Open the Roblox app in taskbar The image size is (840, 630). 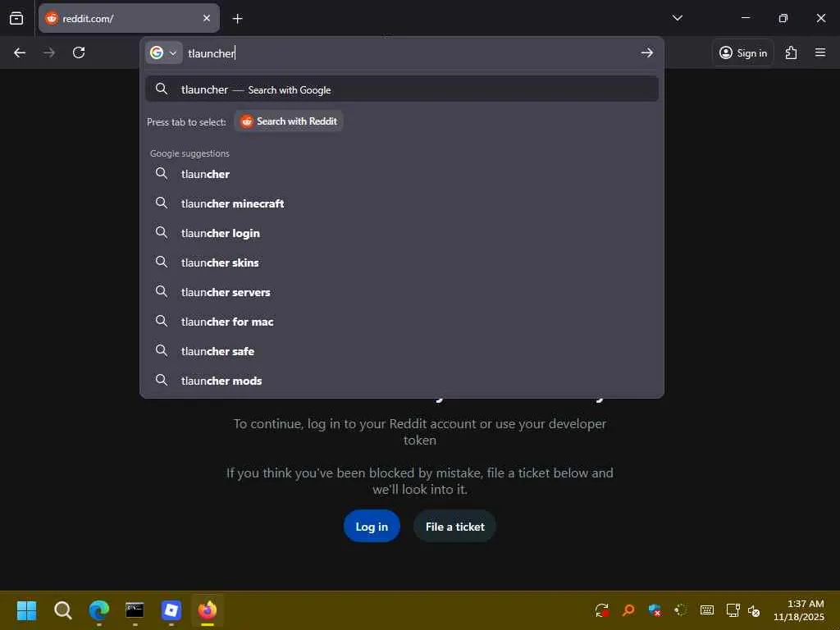pyautogui.click(x=171, y=609)
